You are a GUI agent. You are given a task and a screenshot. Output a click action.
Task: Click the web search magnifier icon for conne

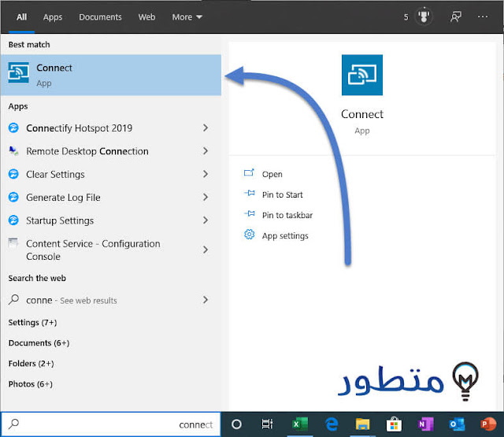tap(13, 299)
